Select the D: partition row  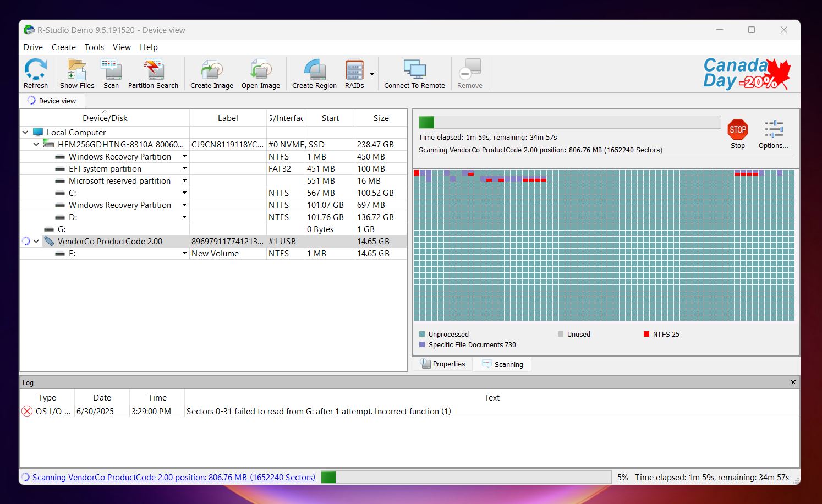[x=213, y=217]
